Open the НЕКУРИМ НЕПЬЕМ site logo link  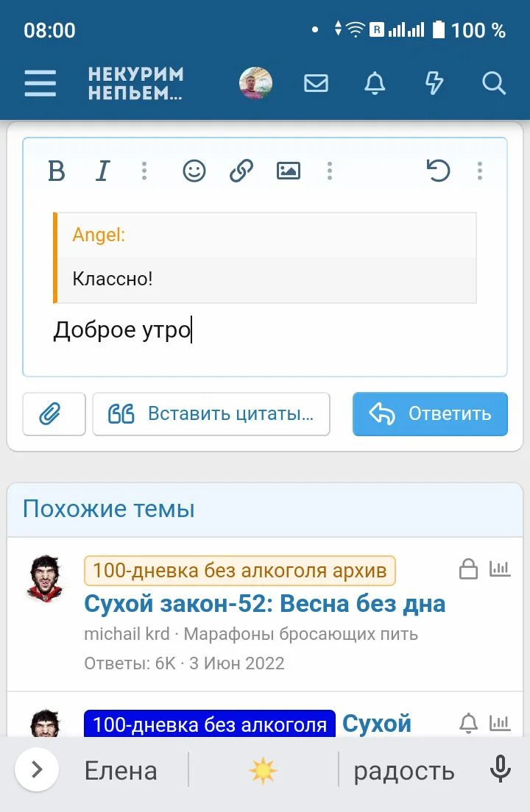pos(135,83)
